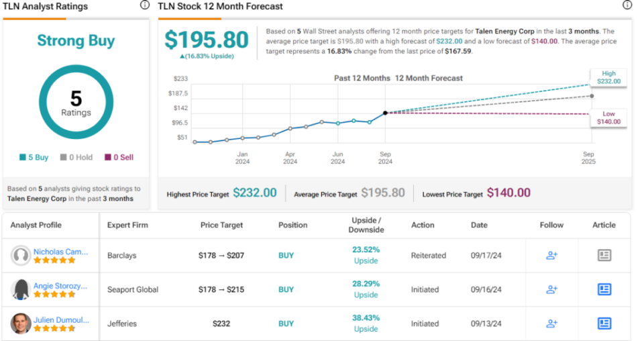Click Nicholas Cam... profile avatar
The image size is (644, 341).
(21, 256)
